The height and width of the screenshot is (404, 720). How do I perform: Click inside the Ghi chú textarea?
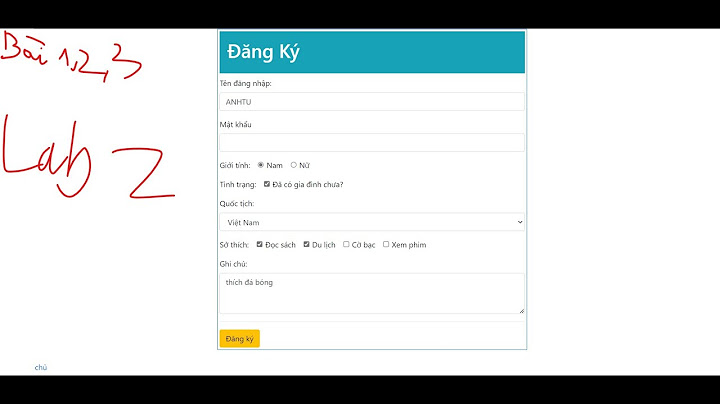click(x=372, y=293)
